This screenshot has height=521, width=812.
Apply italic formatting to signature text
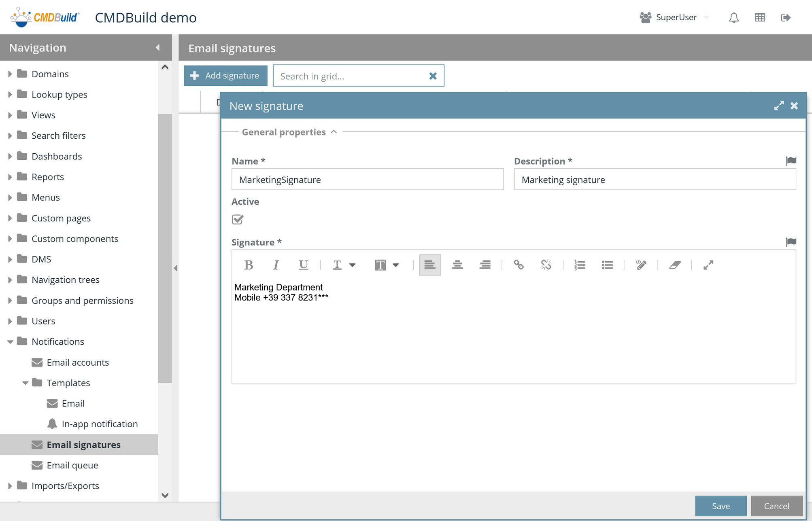coord(276,265)
